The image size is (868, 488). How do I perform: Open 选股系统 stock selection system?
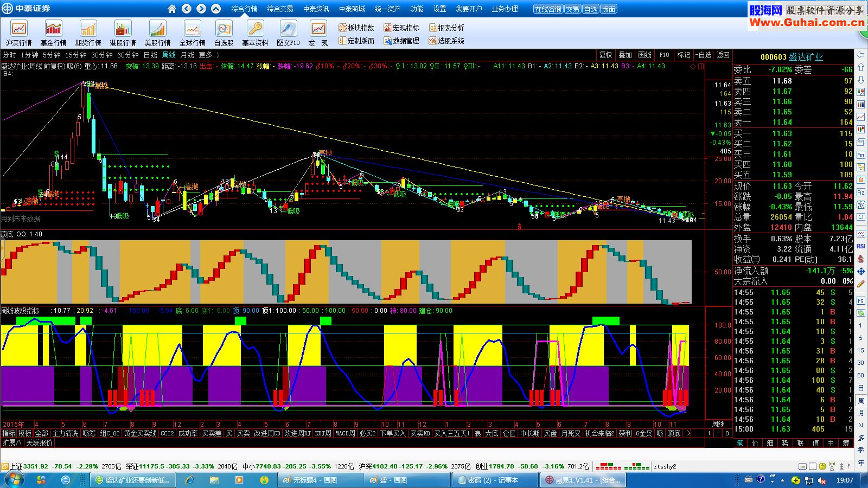pyautogui.click(x=446, y=41)
